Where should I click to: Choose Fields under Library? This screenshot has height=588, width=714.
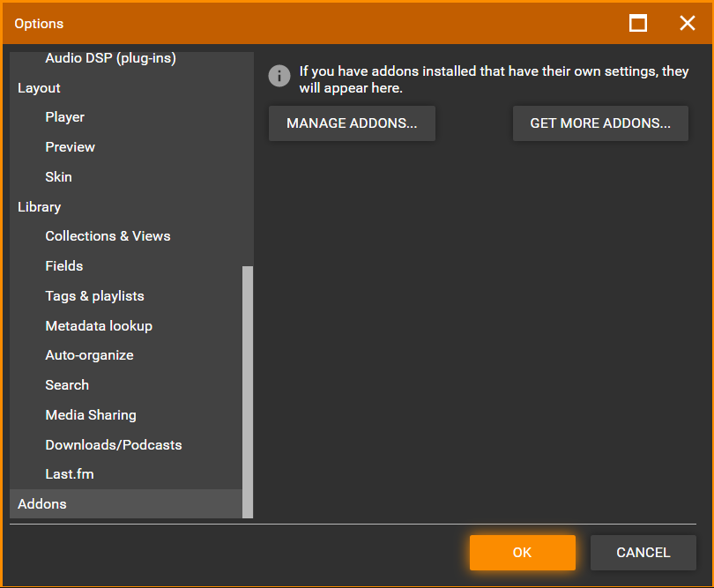63,266
